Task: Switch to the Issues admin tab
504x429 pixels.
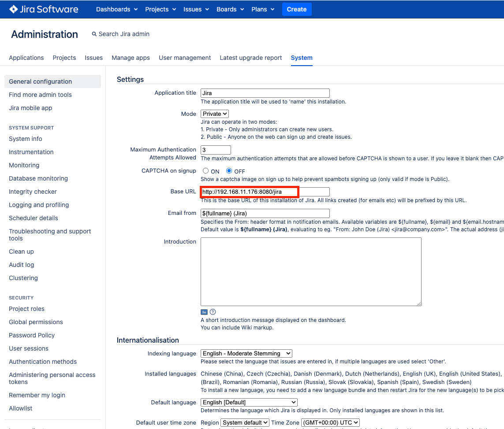Action: [x=94, y=58]
